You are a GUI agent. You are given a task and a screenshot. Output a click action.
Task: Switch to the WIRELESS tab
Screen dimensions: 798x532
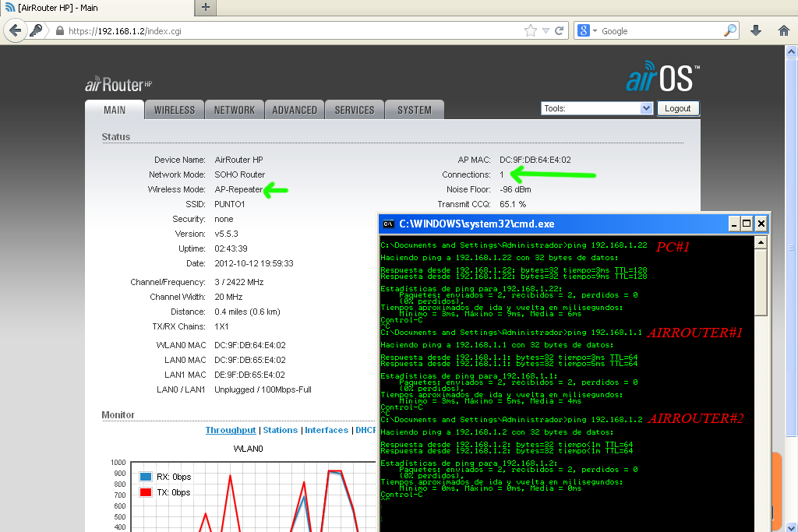coord(174,110)
